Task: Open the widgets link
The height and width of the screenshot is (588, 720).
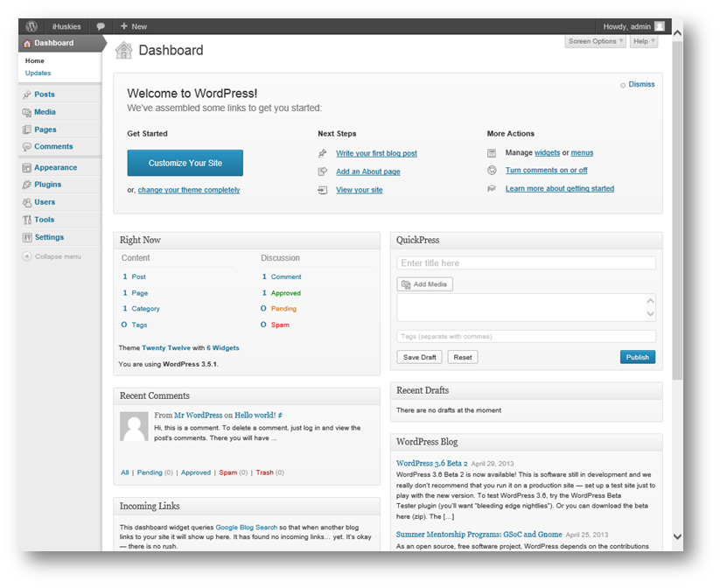Action: coord(548,153)
